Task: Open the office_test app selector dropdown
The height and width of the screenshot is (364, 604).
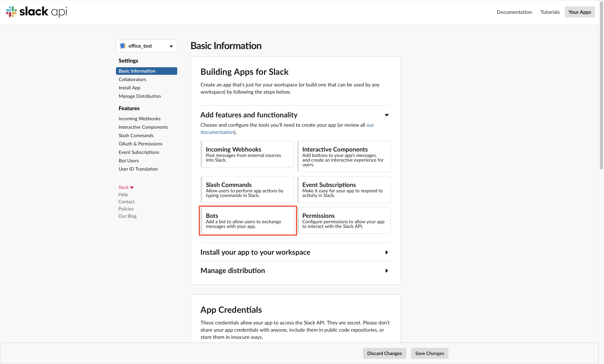Action: pyautogui.click(x=147, y=46)
